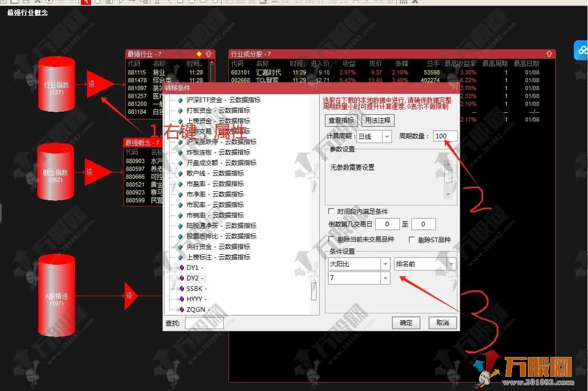Image resolution: width=588 pixels, height=391 pixels.
Task: Select 市销率 - 云数据指标 in the tree
Action: [215, 215]
